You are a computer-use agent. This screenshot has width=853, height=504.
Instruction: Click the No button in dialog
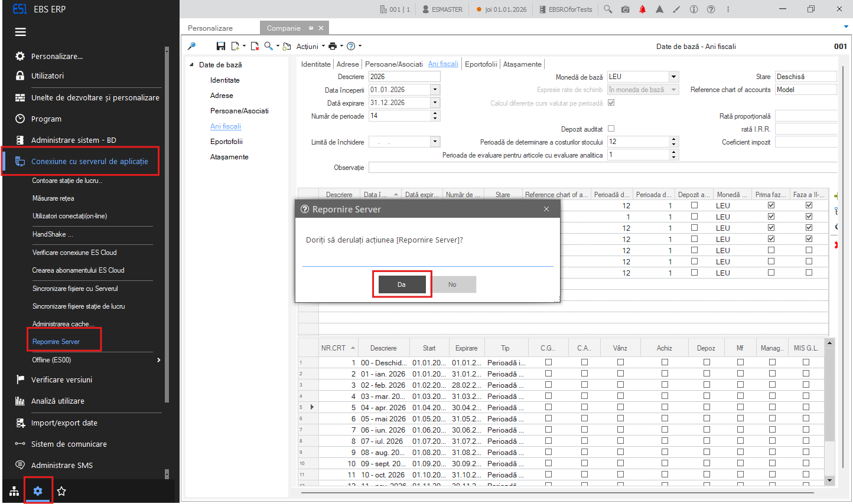click(x=452, y=284)
